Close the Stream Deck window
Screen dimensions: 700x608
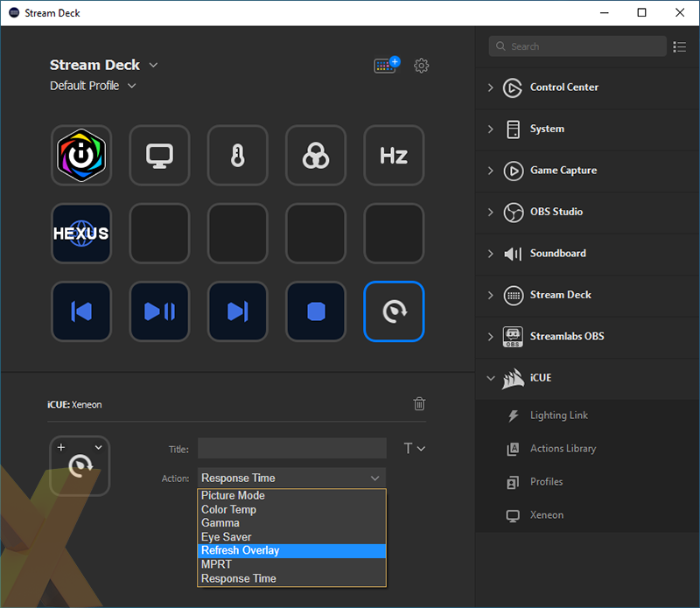click(x=680, y=13)
